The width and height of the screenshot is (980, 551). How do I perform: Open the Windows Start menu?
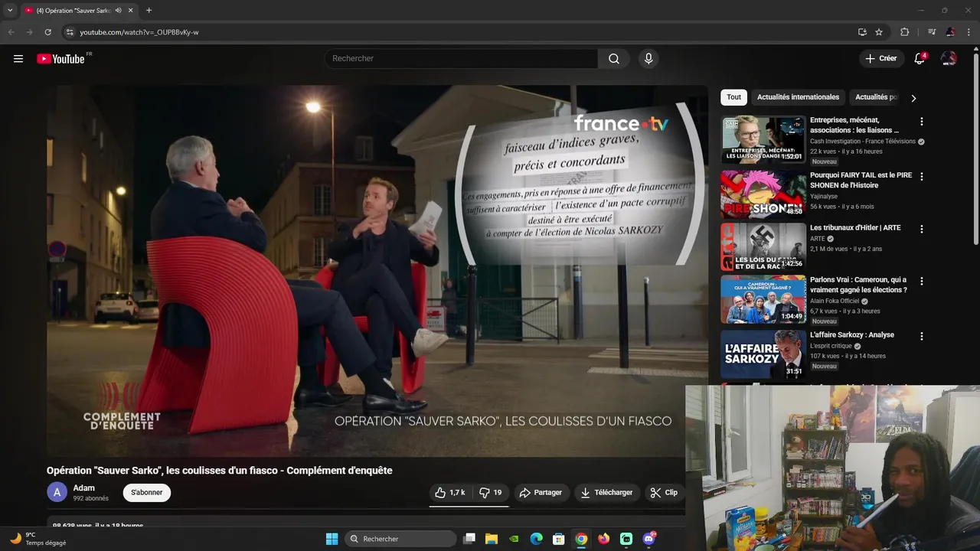[x=332, y=539]
